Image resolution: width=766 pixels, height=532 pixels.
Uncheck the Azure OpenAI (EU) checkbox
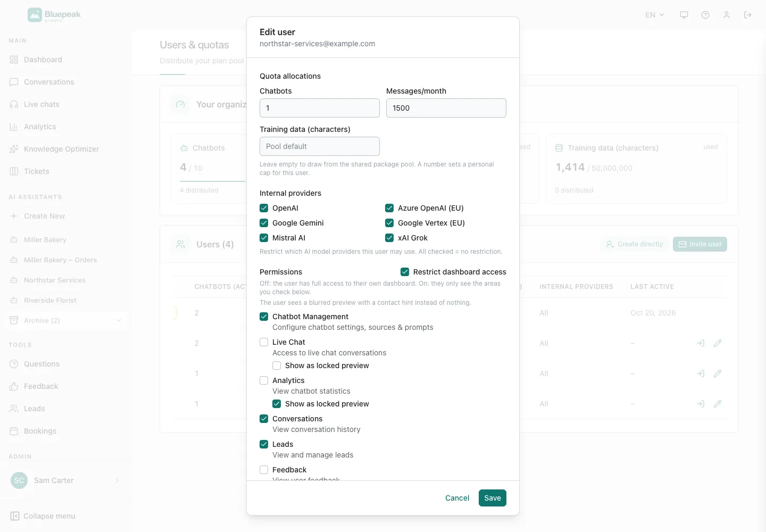coord(389,208)
